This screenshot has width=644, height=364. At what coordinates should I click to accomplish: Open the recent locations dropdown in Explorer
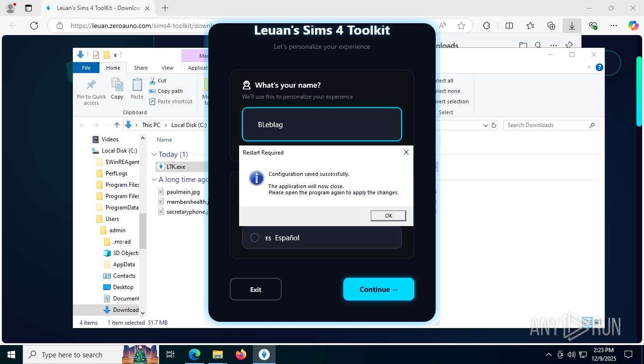point(106,125)
